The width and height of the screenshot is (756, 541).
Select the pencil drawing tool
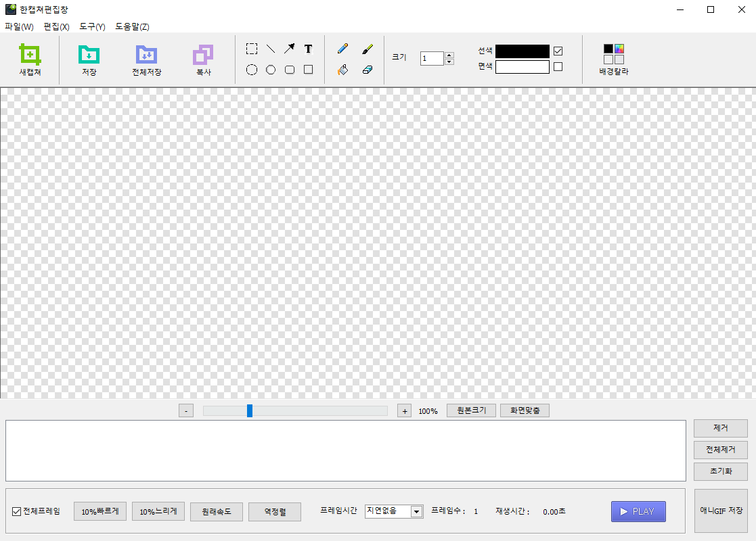343,49
